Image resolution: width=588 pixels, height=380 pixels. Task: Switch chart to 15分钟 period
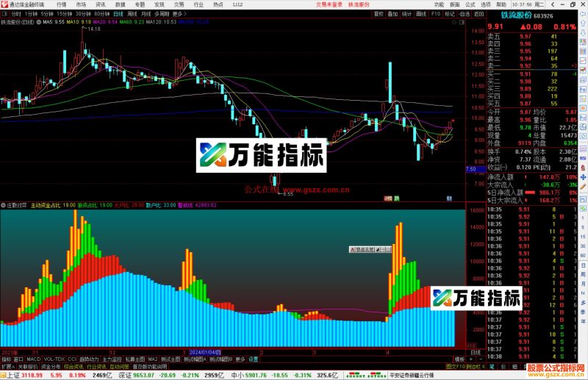pos(64,14)
